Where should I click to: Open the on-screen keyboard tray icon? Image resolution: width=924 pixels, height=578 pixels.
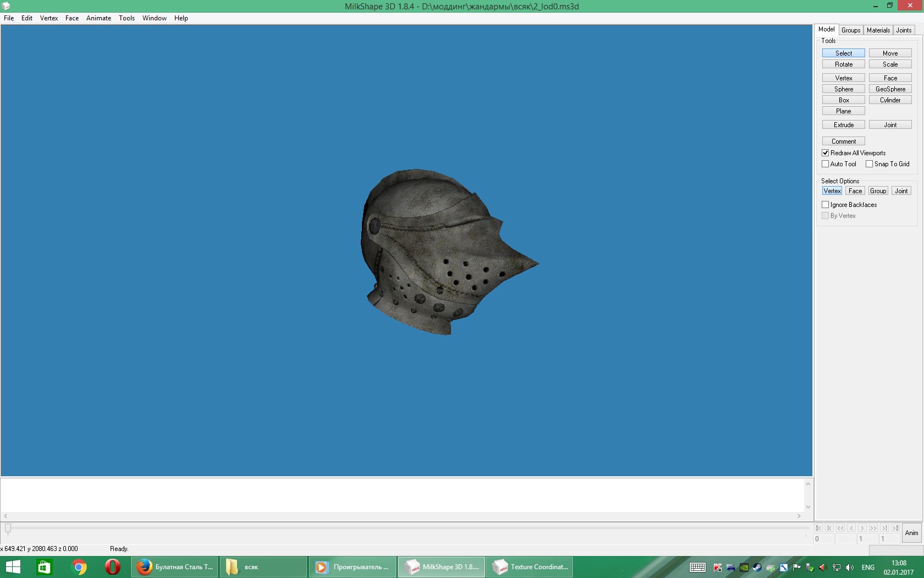(697, 568)
